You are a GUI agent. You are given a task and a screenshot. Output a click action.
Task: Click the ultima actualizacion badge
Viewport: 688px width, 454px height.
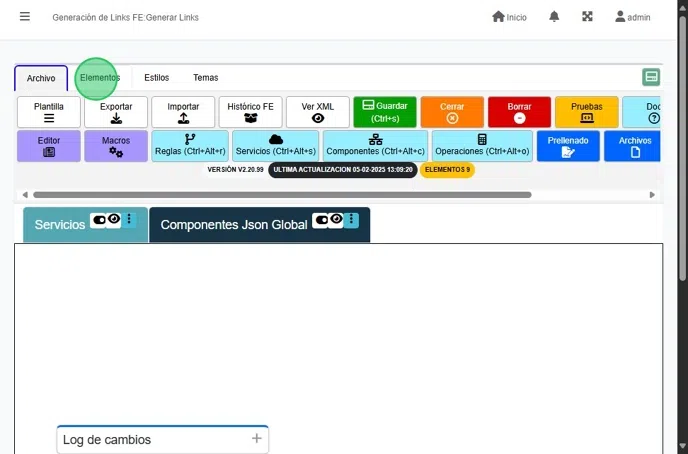(x=343, y=170)
